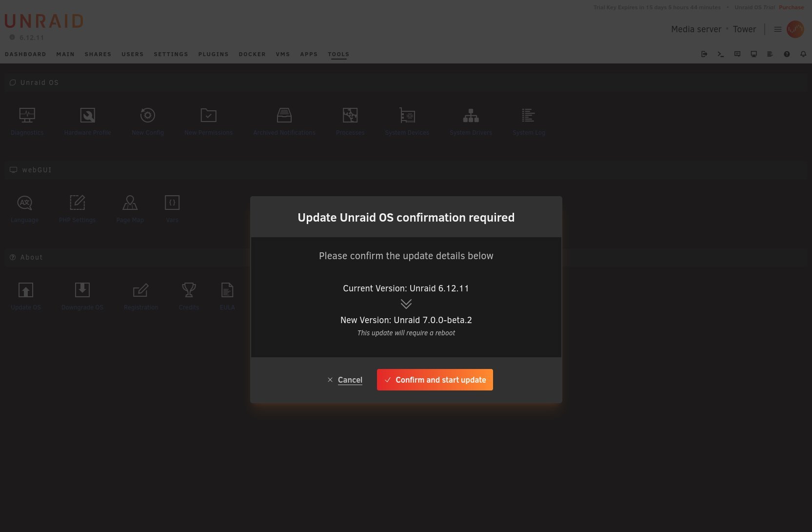Go to the Docker tab
This screenshot has width=812, height=532.
pos(252,54)
